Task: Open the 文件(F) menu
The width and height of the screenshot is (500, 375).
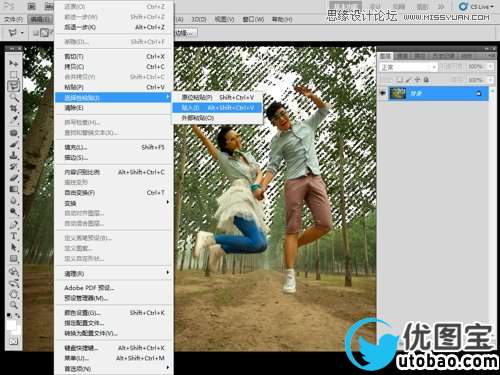Action: tap(13, 19)
